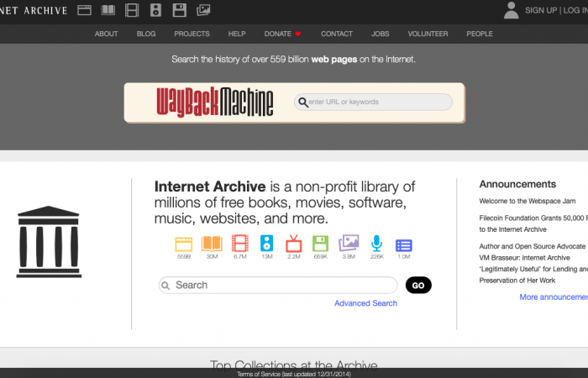Click the blue microphone icon
588x378 pixels.
(376, 244)
